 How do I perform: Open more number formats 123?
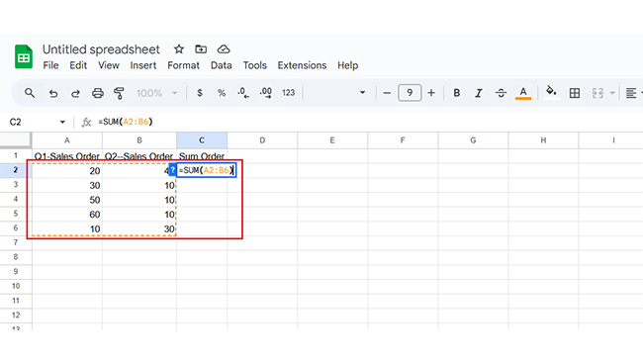pos(288,93)
